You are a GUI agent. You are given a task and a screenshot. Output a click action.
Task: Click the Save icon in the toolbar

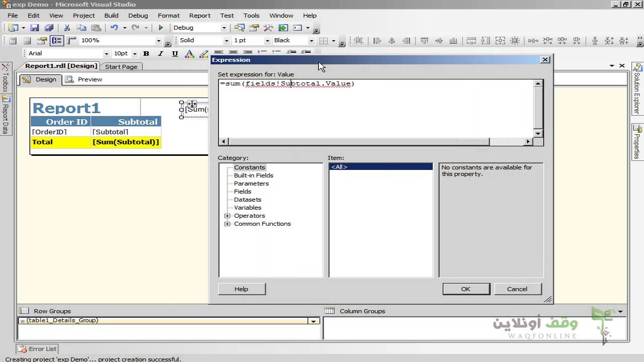34,28
